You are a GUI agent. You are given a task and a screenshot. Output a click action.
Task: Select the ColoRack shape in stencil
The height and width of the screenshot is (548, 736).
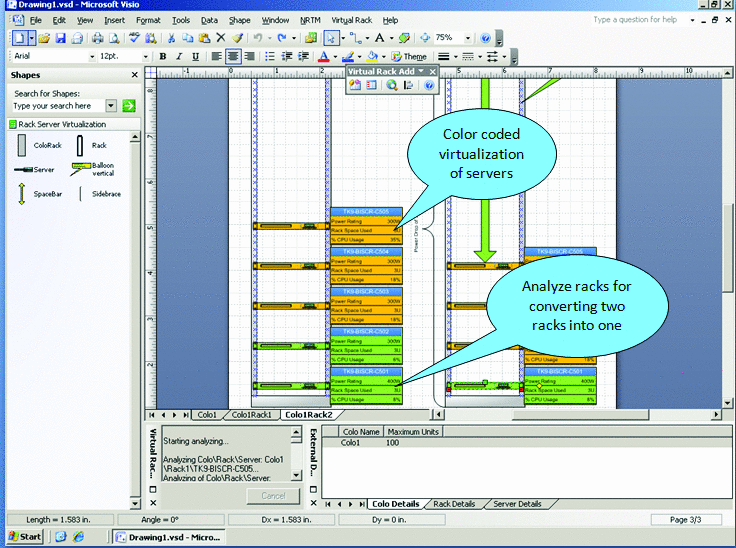39,145
